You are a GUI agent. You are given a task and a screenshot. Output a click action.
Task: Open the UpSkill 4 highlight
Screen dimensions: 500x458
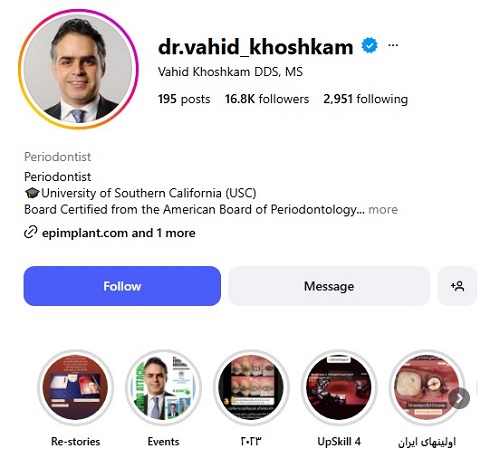pyautogui.click(x=339, y=388)
